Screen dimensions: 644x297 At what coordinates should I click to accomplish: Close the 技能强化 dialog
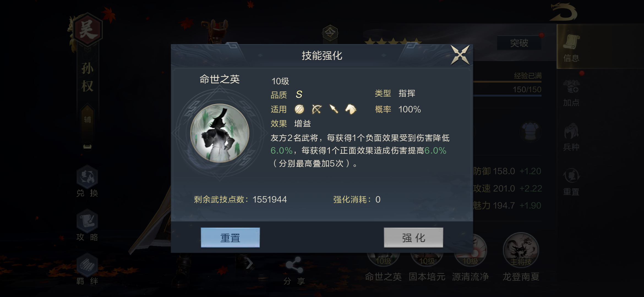click(460, 55)
